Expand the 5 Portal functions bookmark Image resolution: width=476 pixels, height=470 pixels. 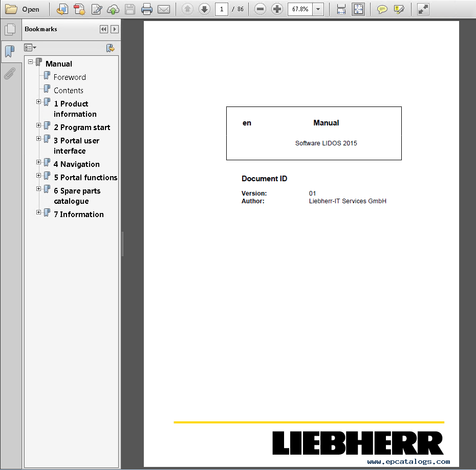click(38, 176)
